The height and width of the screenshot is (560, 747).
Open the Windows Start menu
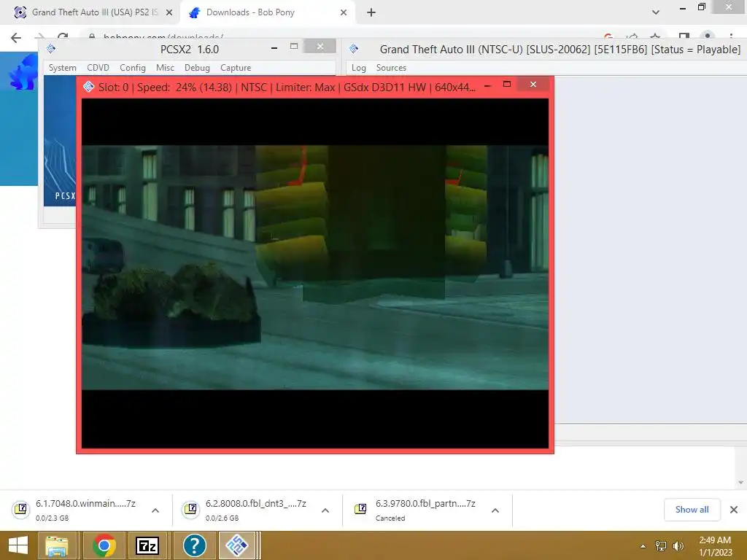pyautogui.click(x=18, y=545)
